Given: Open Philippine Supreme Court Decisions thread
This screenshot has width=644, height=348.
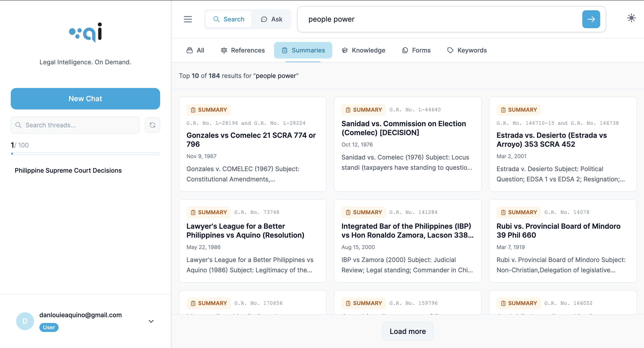Looking at the screenshot, I should coord(68,170).
